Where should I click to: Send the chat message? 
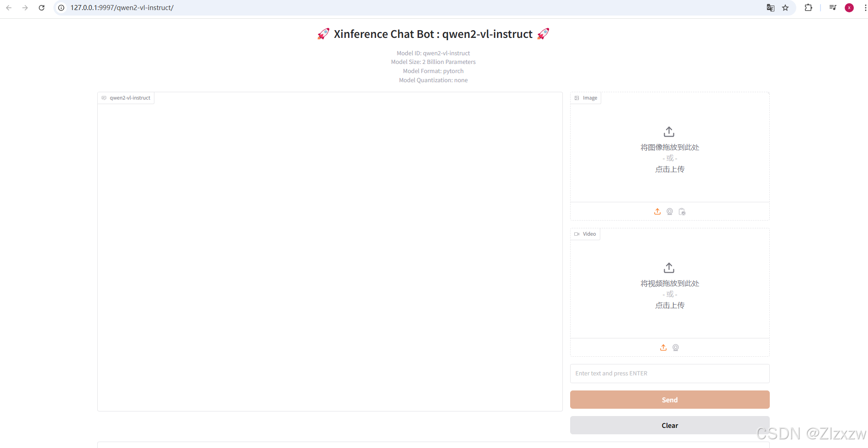tap(670, 400)
